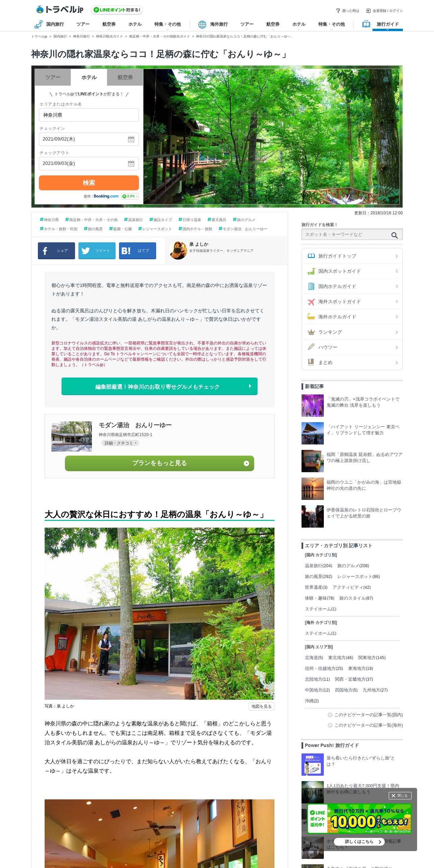Viewport: 434px width, 868px height.
Task: Click the 国内ホテルガイド building icon
Action: coord(311,286)
